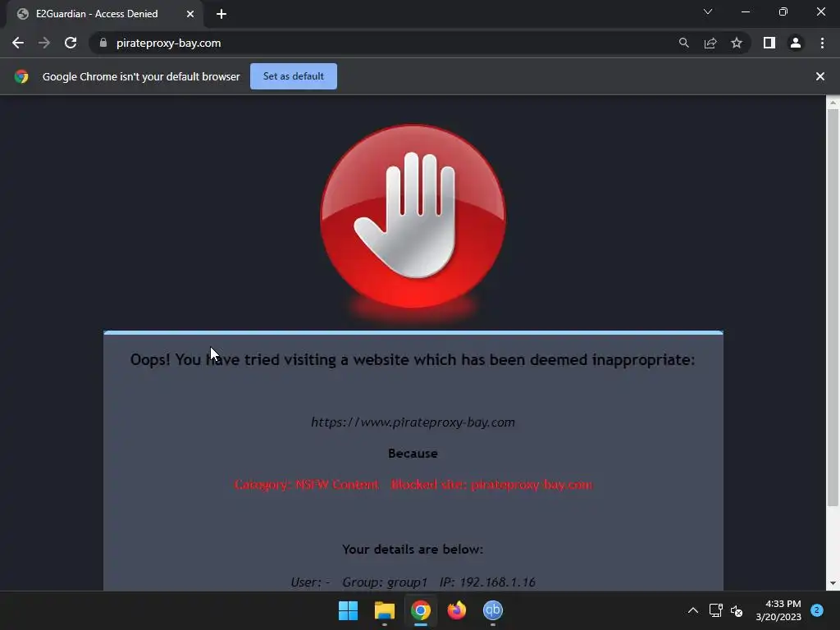
Task: Open the zoom magnifier in address bar
Action: pos(683,43)
